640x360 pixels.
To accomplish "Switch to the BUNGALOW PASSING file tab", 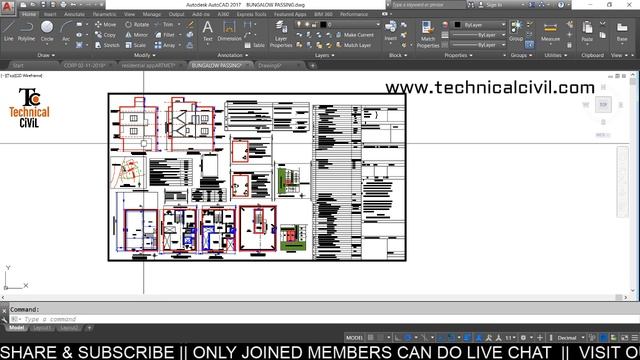I will tap(216, 65).
